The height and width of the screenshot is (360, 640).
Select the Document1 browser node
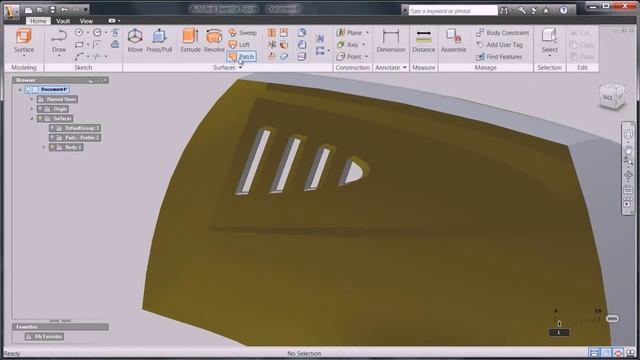point(47,89)
